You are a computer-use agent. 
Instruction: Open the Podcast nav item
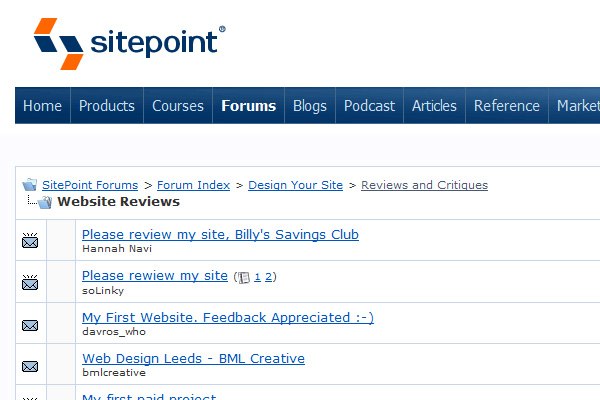pos(369,106)
